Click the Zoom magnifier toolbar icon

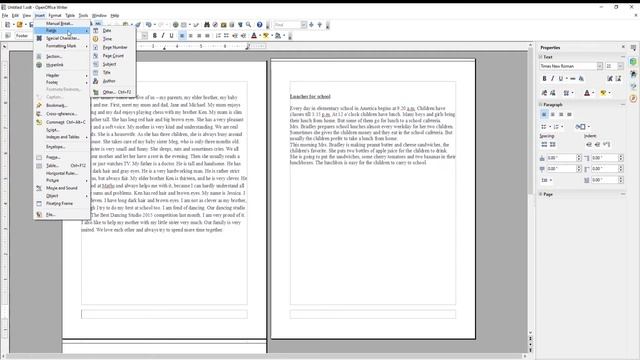[x=248, y=25]
